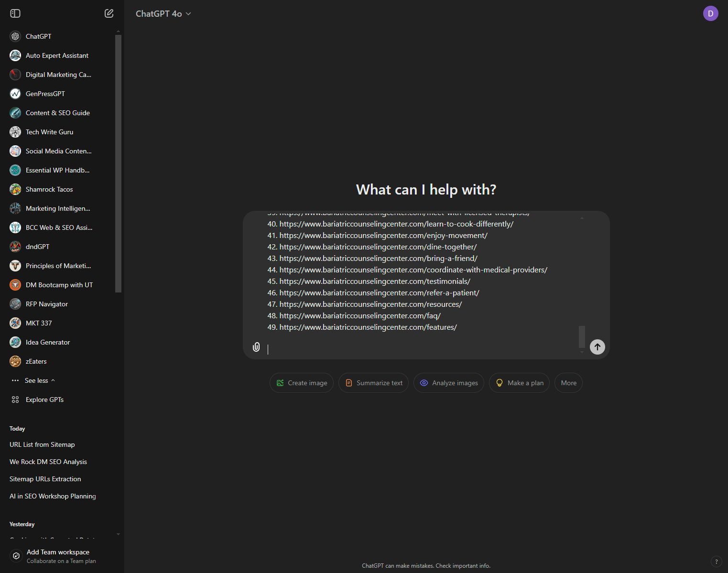Open the ChatGPT 4o model dropdown
The image size is (728, 573).
(x=163, y=14)
